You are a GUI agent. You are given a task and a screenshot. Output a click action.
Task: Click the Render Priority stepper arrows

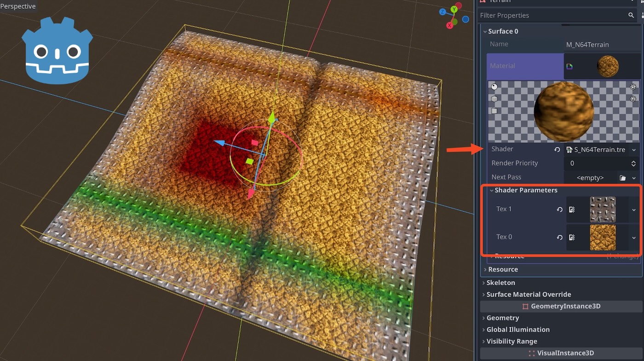point(633,163)
